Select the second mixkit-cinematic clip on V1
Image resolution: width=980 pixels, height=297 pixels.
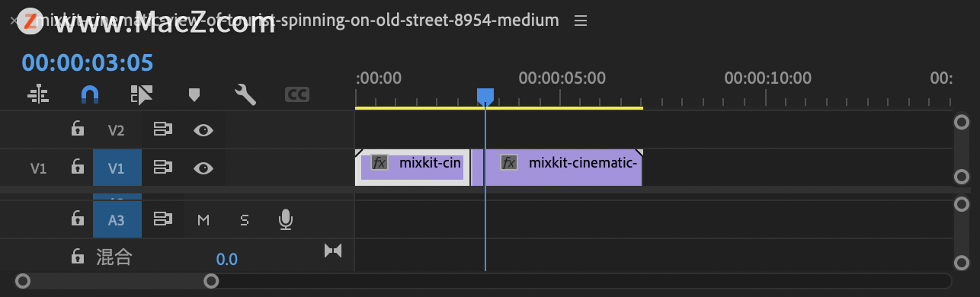[557, 168]
